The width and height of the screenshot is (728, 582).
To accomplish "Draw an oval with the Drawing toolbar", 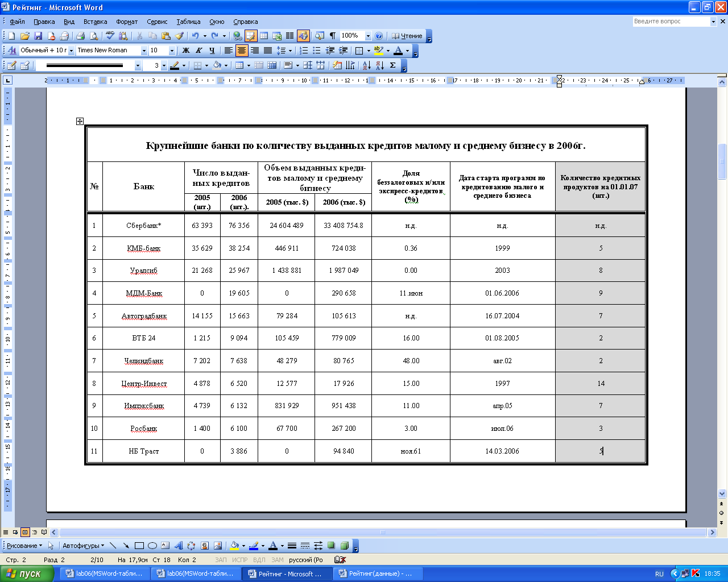I will tap(152, 546).
